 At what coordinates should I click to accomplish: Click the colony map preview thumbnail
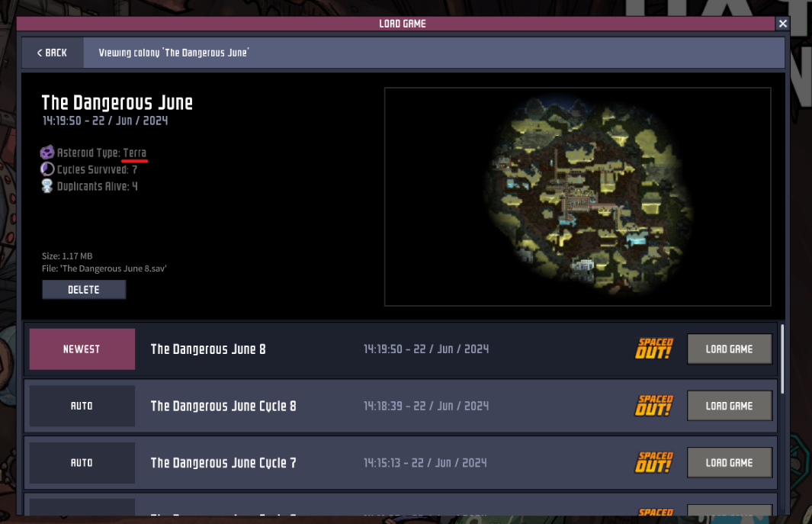tap(577, 197)
